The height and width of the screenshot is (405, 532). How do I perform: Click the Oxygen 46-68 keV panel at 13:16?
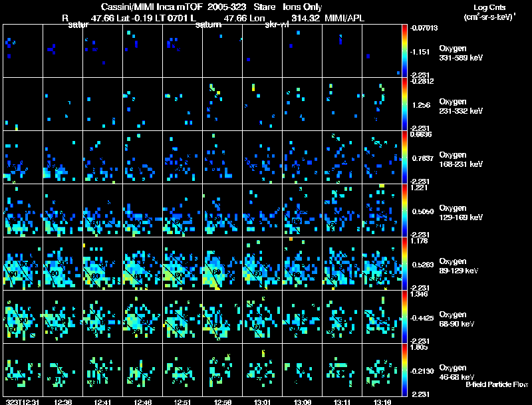pyautogui.click(x=382, y=370)
